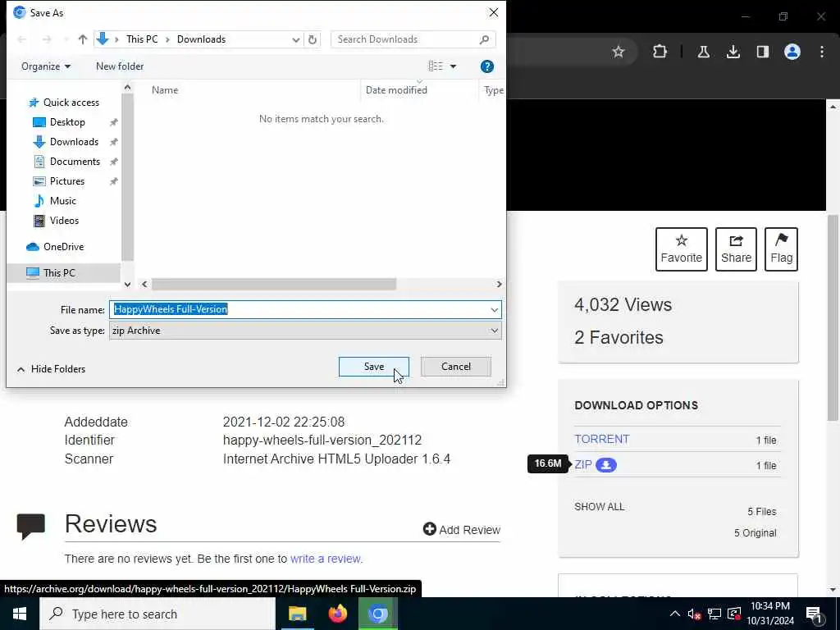Open Documents in the navigation pane
Screen dimensions: 840x630
coord(75,162)
